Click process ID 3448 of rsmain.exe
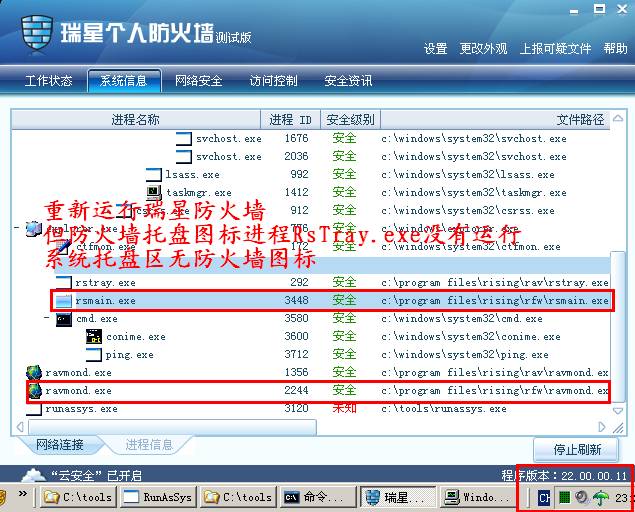The image size is (635, 512). click(x=296, y=300)
